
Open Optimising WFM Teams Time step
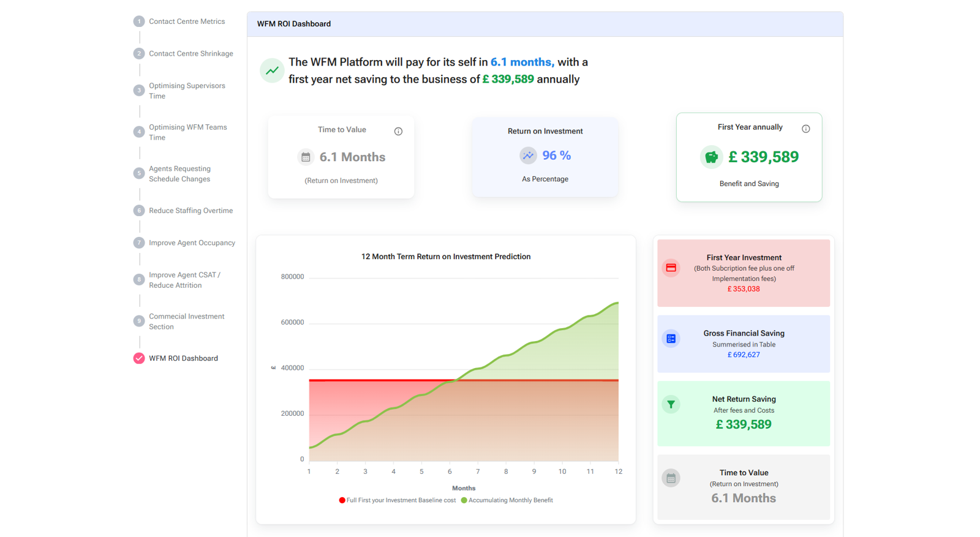tap(188, 132)
